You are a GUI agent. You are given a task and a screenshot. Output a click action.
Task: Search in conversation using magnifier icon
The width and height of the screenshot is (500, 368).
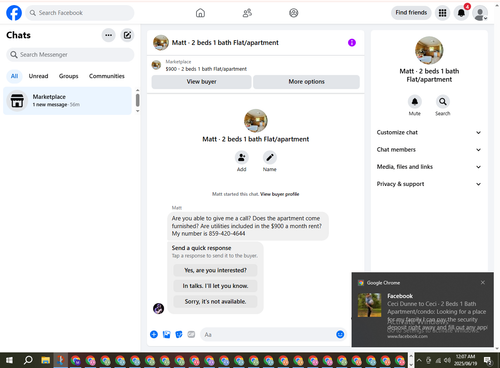(443, 102)
